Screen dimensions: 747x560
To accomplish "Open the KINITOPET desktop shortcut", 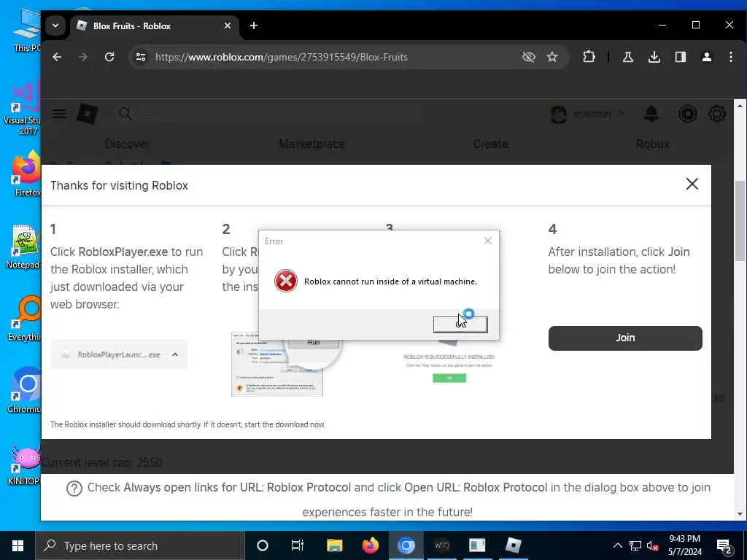I will coord(24,463).
